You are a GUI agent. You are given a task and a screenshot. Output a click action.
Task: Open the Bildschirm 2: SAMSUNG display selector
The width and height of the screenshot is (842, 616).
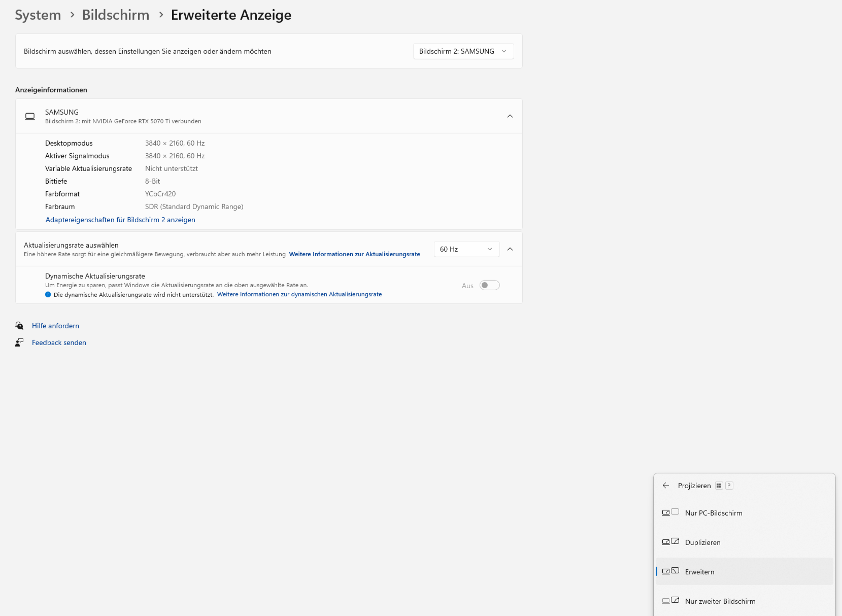point(462,51)
